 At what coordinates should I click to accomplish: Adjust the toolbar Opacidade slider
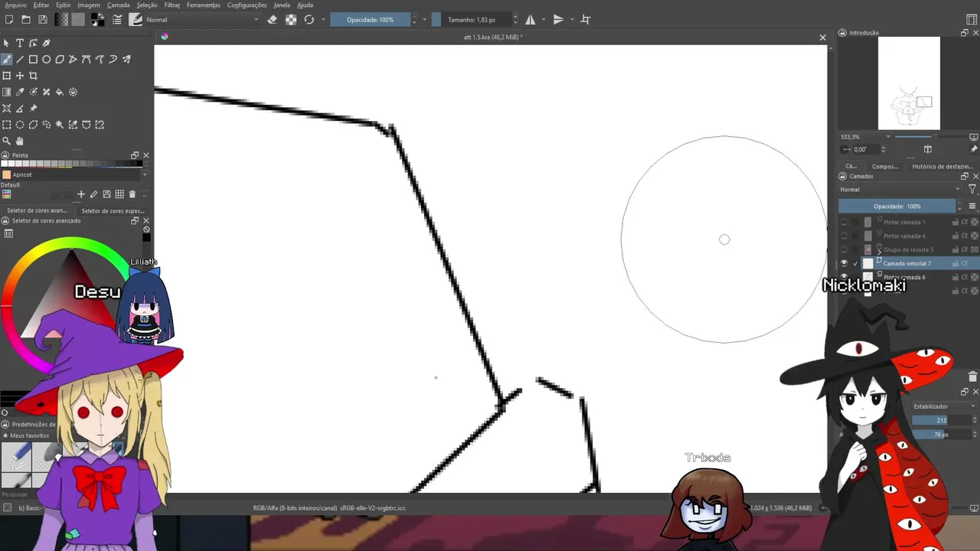(x=371, y=20)
